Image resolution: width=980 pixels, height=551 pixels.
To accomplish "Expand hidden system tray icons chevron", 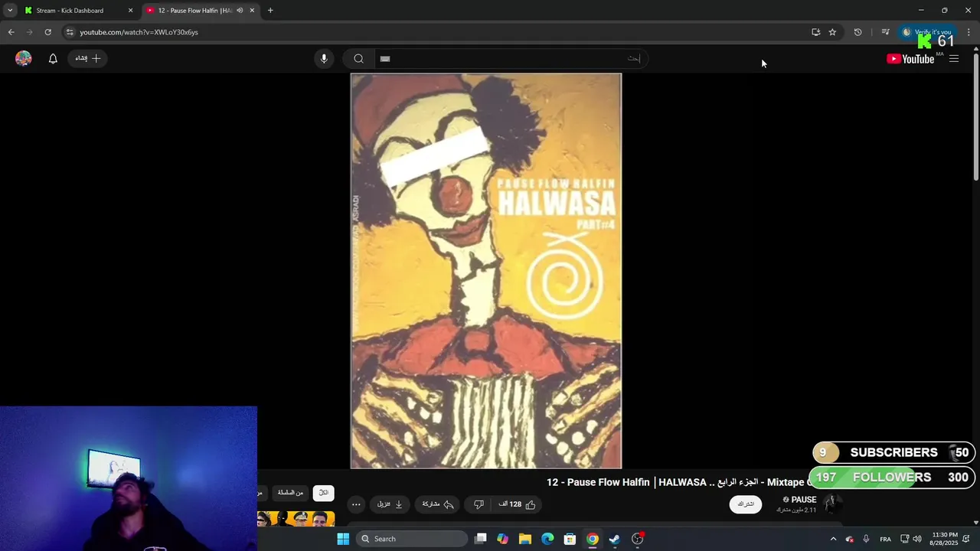I will coord(833,539).
